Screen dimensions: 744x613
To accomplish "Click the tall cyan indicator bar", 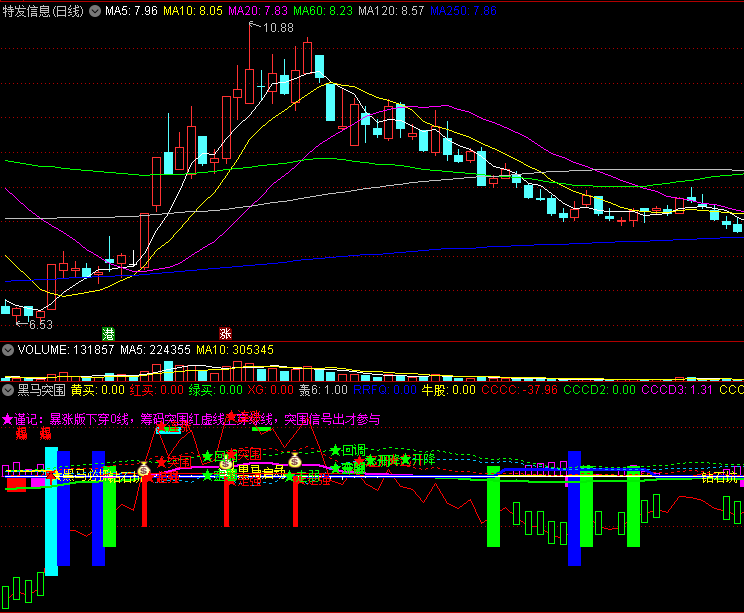I will tap(51, 511).
